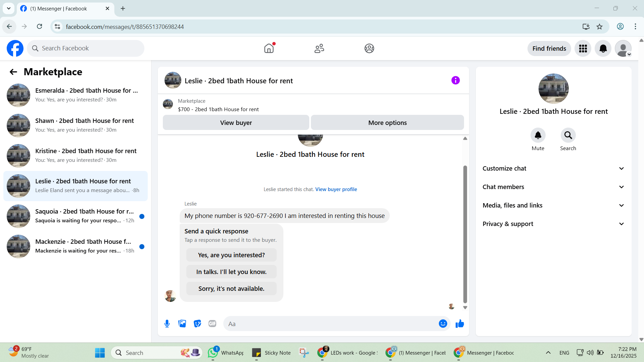The image size is (644, 362).
Task: Send quick reply "In talks. I'll let you know."
Action: click(x=231, y=272)
